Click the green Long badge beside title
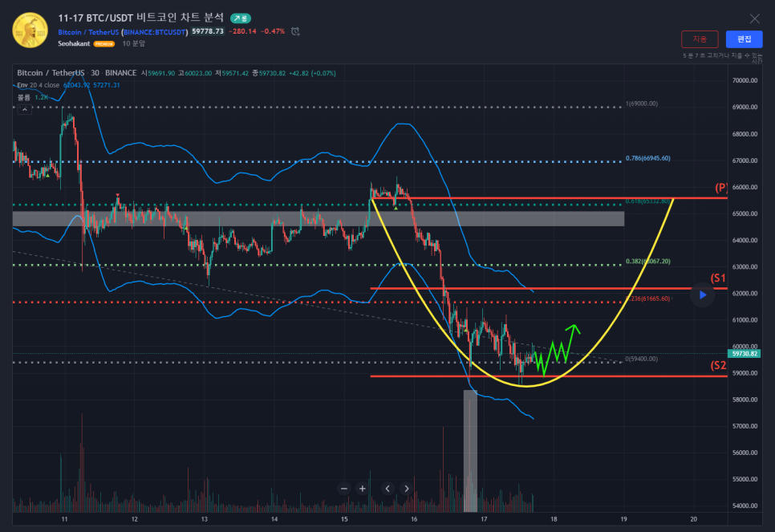This screenshot has width=775, height=532. pyautogui.click(x=240, y=18)
